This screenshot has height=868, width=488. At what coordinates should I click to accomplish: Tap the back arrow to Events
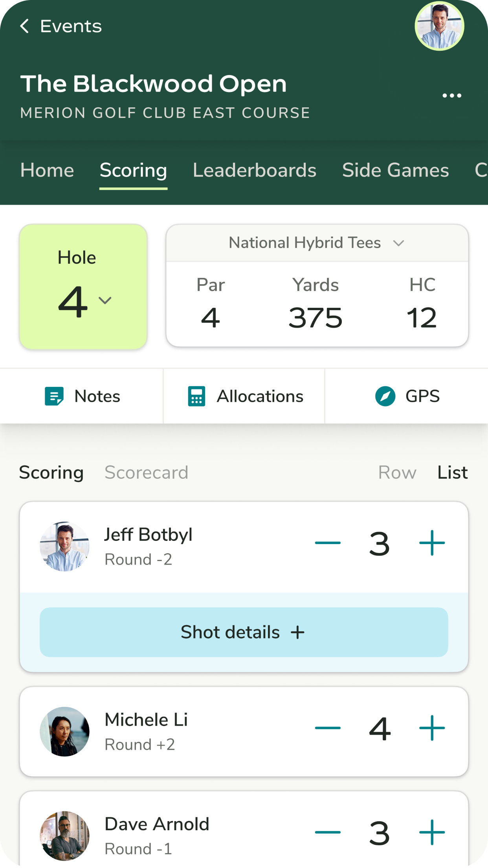pos(24,26)
